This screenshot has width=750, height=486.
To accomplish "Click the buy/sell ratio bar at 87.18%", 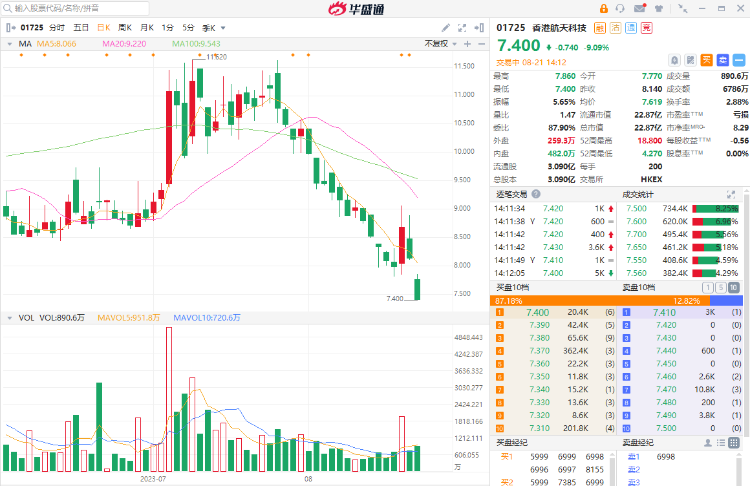I will pos(600,301).
